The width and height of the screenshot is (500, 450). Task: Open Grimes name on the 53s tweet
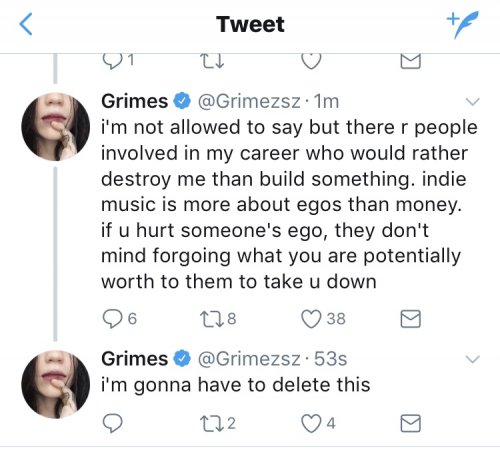tap(134, 359)
